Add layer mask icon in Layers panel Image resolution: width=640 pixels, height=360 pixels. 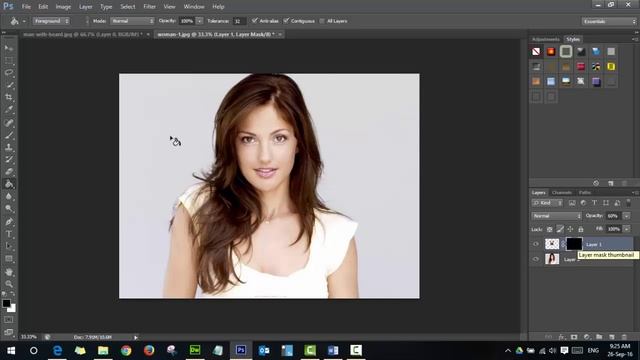tap(574, 337)
